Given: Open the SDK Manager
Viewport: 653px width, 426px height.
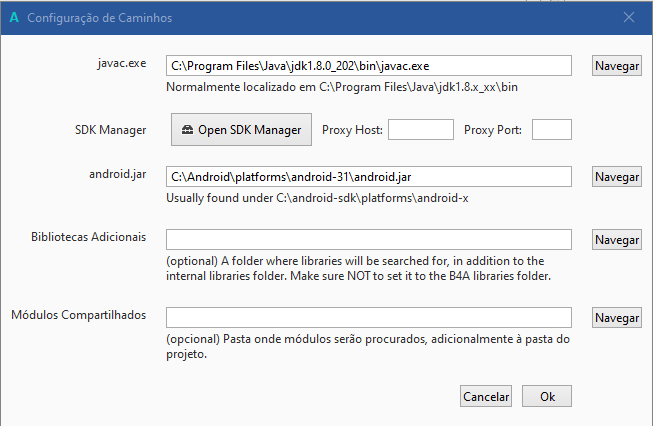Looking at the screenshot, I should tap(241, 130).
